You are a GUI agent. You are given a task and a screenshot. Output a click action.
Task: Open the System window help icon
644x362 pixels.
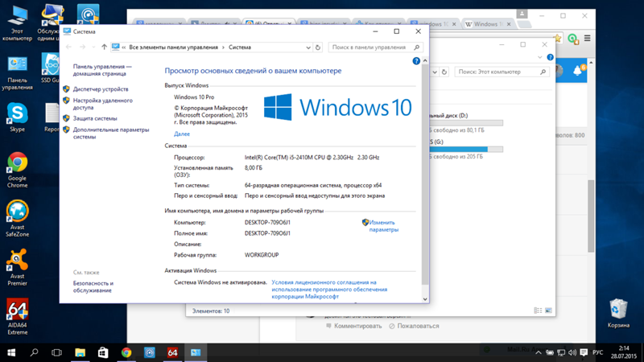pos(416,61)
